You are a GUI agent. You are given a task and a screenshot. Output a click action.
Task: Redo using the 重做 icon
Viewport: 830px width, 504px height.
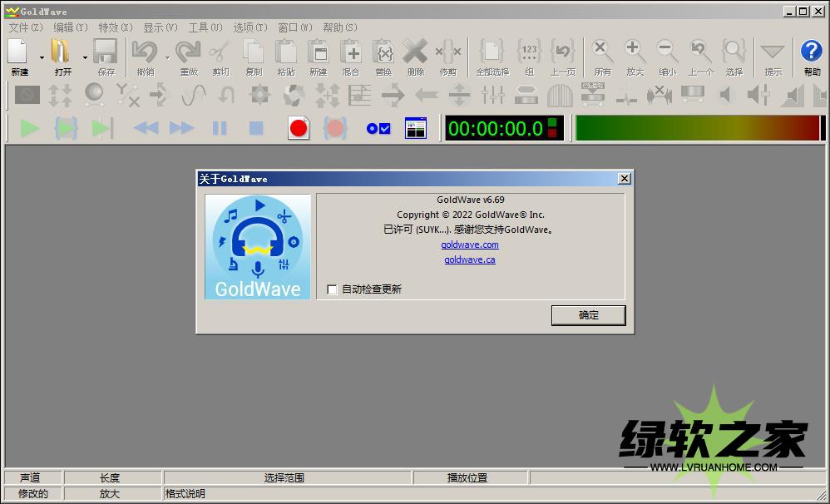coord(189,52)
